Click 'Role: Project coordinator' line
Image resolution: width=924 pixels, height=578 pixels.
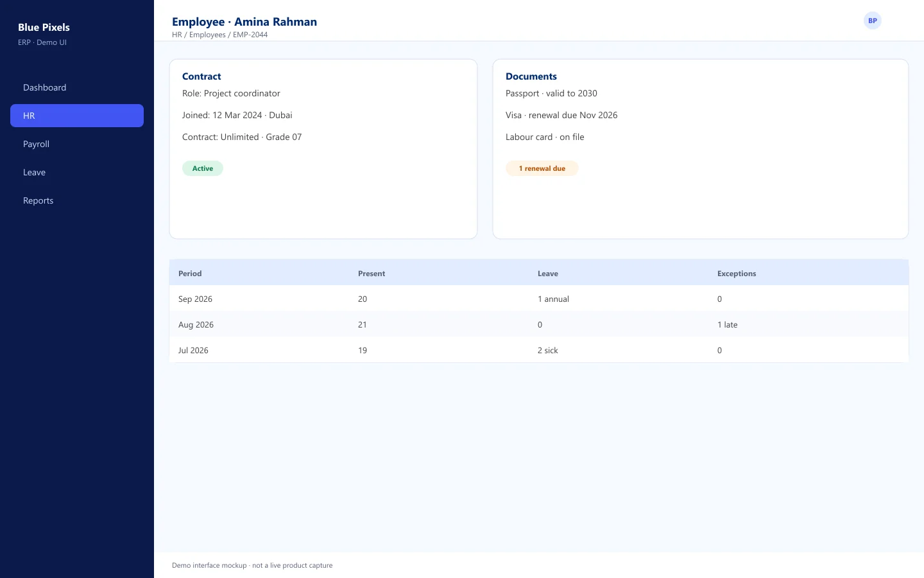click(x=231, y=93)
